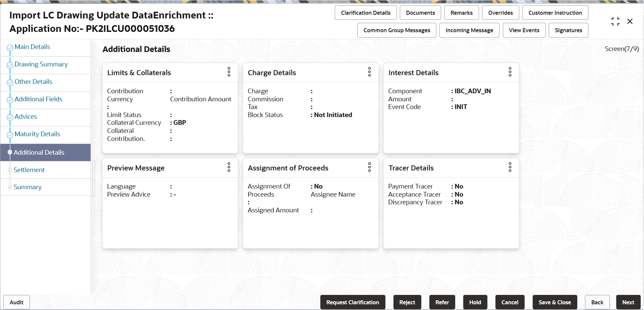Open Interest Details three-dot menu

click(x=510, y=72)
